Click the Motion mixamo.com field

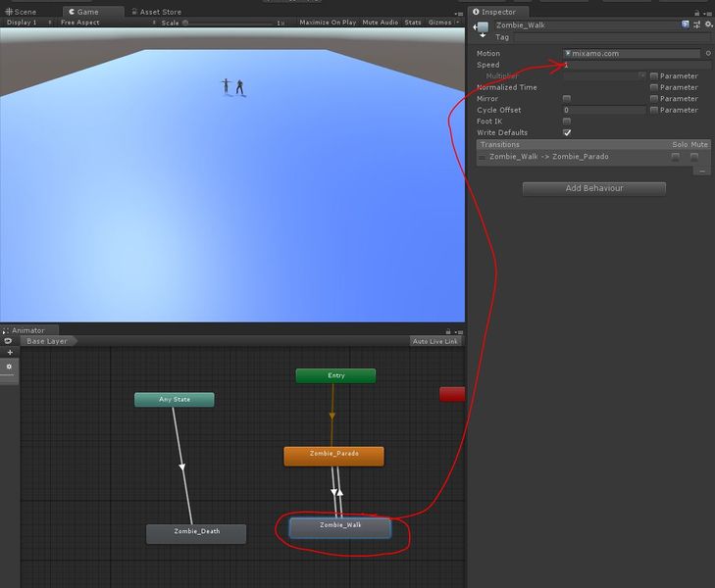point(632,53)
